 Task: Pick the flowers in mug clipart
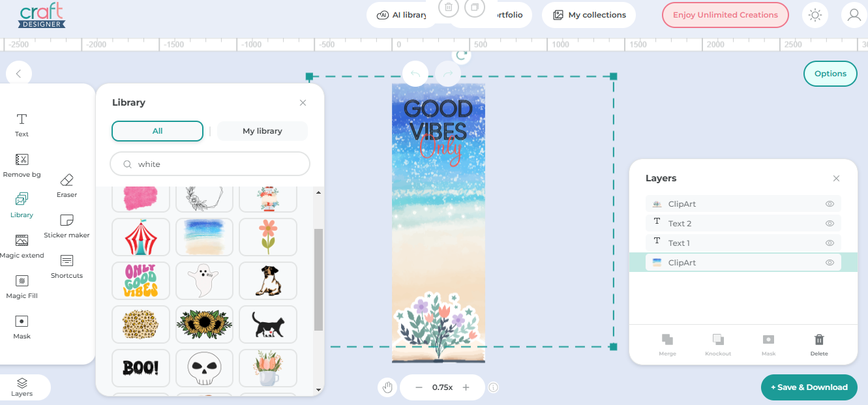click(268, 368)
